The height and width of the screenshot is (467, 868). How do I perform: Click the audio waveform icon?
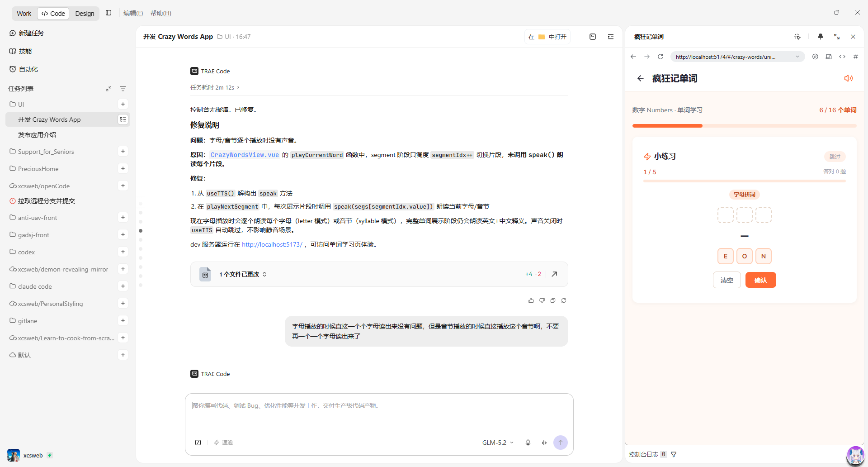coord(544,443)
